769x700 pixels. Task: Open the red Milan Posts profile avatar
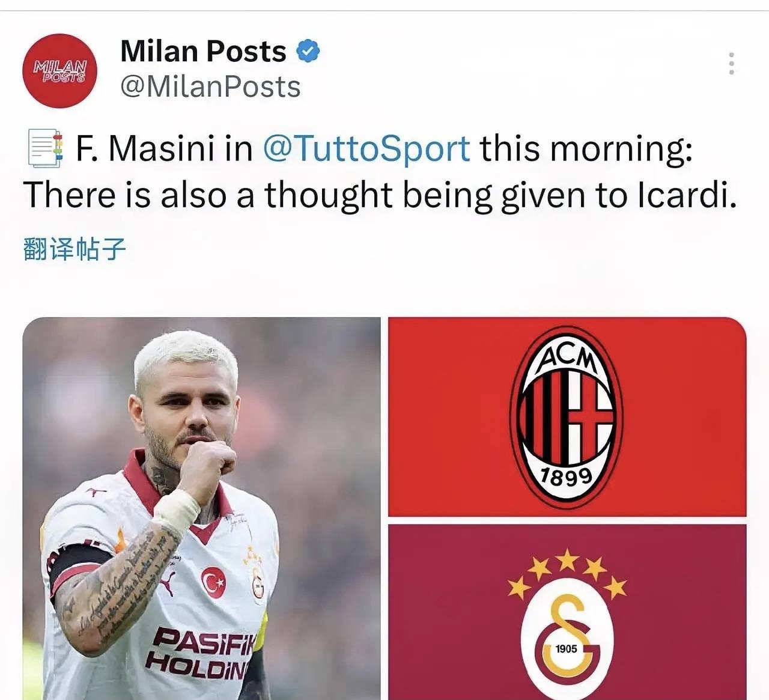[x=59, y=71]
